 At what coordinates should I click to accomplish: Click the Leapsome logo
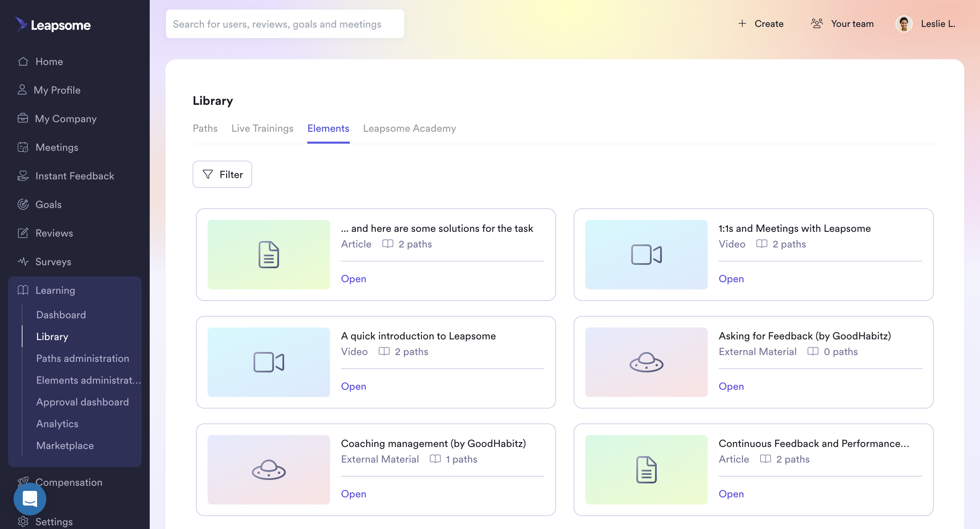click(53, 25)
